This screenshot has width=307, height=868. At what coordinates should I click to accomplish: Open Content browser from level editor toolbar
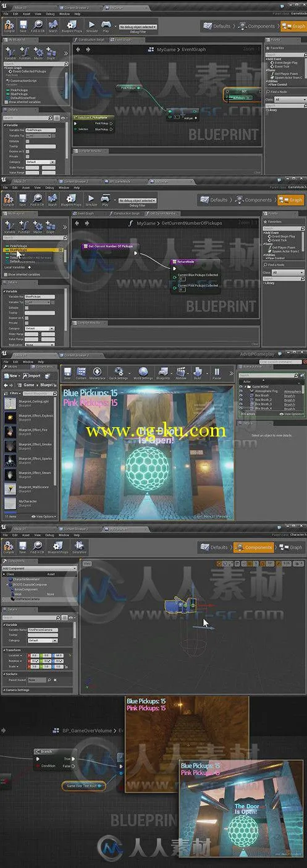pos(82,375)
